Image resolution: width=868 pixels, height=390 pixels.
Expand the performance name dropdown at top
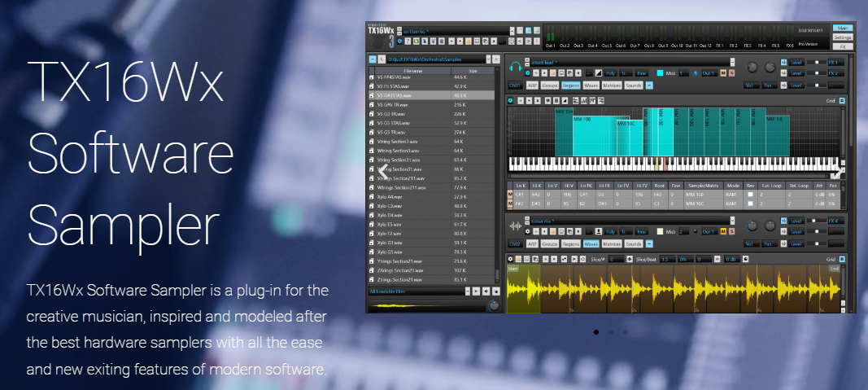[512, 31]
